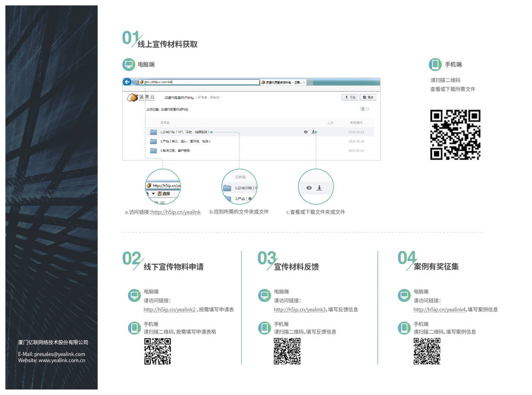
Task: Open the 更多 more options button
Action: [368, 97]
